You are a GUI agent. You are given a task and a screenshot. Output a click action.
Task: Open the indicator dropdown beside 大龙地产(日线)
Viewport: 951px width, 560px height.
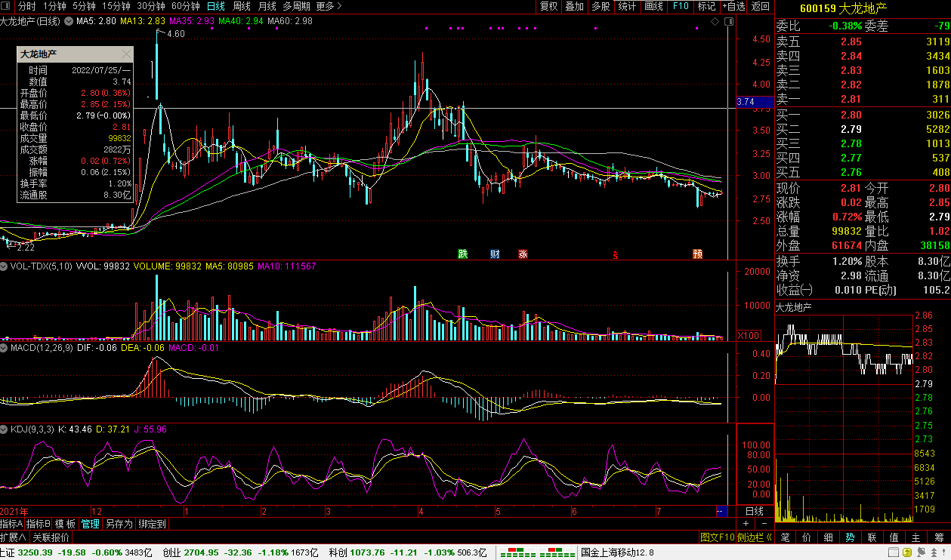coord(69,21)
